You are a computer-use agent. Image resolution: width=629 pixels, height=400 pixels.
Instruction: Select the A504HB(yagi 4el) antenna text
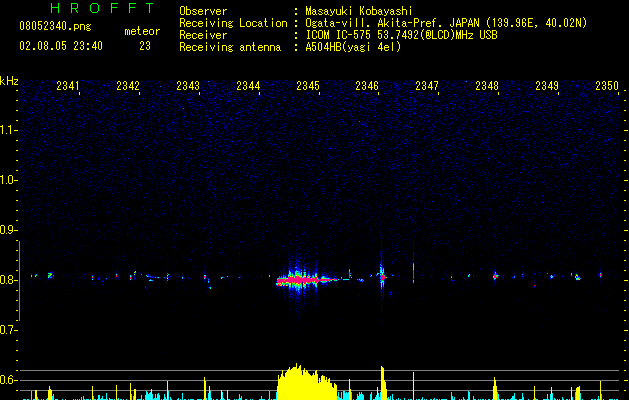[353, 47]
